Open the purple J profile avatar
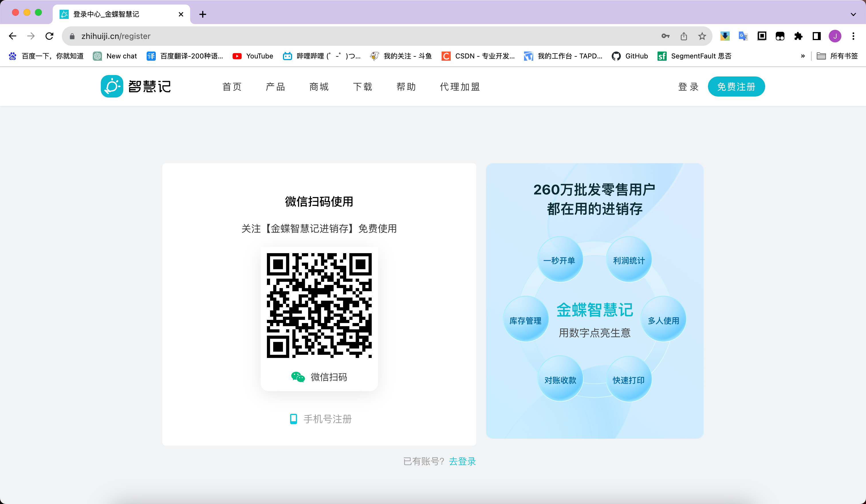Screen dimensions: 866x504 coord(835,36)
